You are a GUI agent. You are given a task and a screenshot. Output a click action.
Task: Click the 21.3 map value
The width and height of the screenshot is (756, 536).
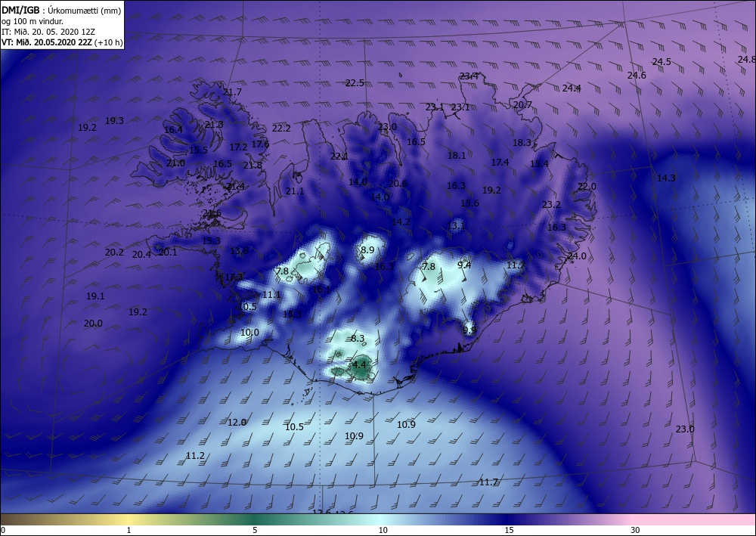[214, 124]
